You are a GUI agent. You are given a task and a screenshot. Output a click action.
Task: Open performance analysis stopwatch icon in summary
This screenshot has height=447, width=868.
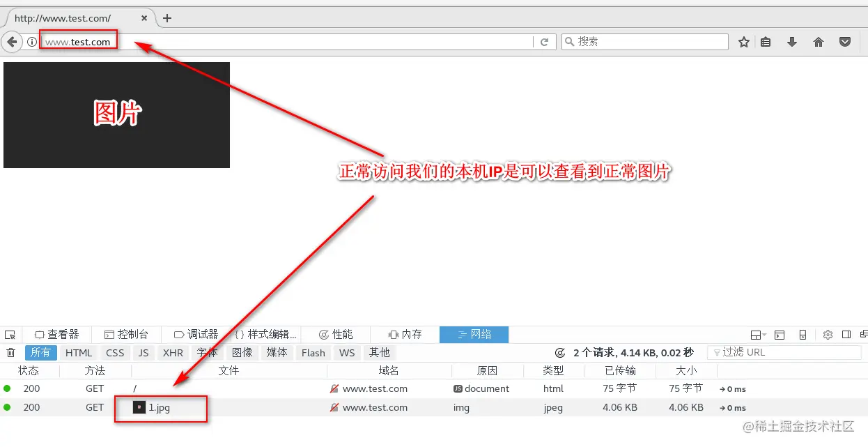point(560,353)
